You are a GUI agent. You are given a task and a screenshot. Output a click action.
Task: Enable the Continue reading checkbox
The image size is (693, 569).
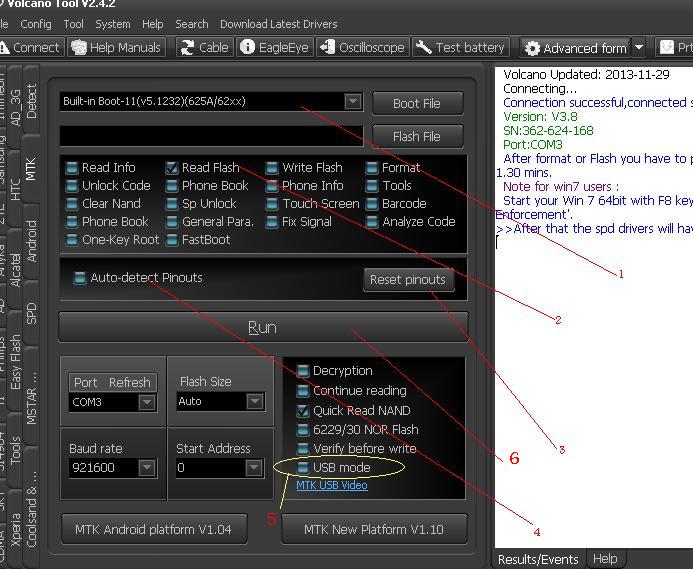click(x=303, y=391)
